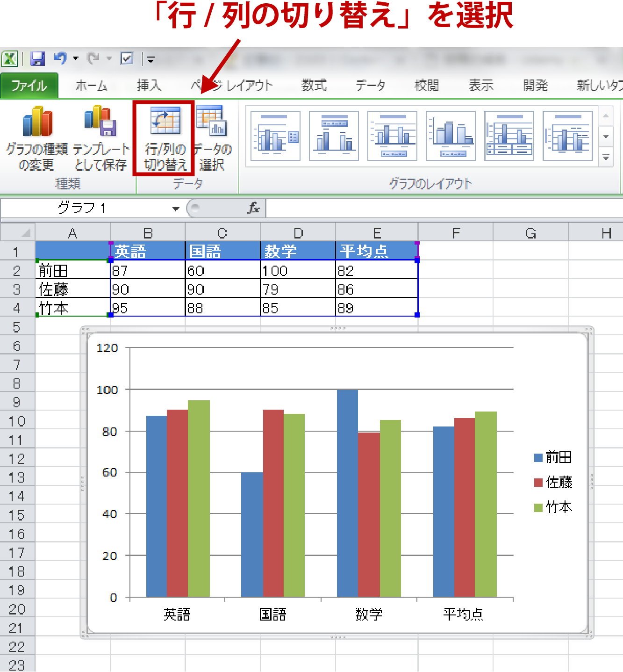
Task: Click 竹本 legend entry in chart
Action: pyautogui.click(x=553, y=507)
